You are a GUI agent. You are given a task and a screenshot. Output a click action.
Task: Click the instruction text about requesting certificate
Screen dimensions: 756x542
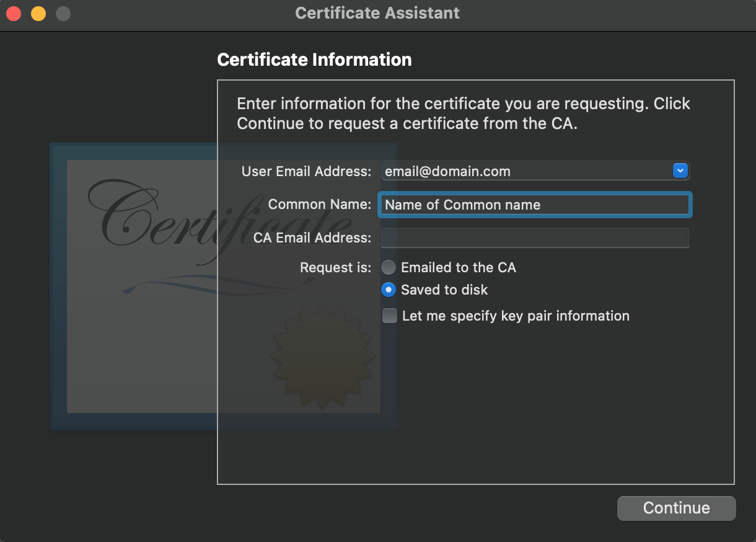[464, 113]
